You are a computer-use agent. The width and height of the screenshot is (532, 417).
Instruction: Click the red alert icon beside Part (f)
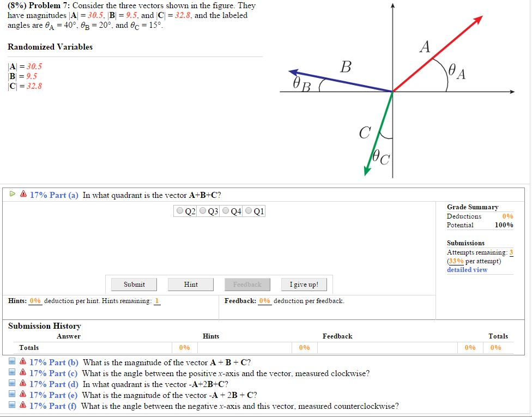point(23,405)
